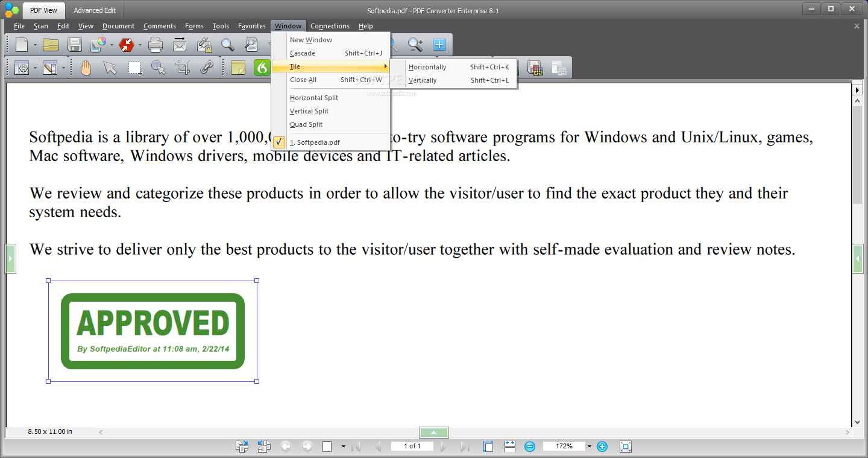Viewport: 868px width, 458px height.
Task: Open the page layout dropdown arrow
Action: pyautogui.click(x=343, y=447)
